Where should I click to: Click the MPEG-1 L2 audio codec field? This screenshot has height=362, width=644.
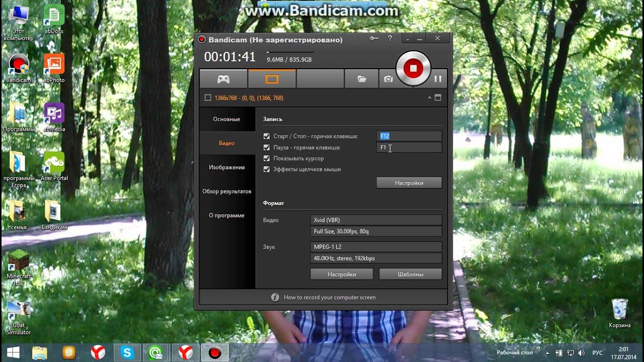pos(376,247)
